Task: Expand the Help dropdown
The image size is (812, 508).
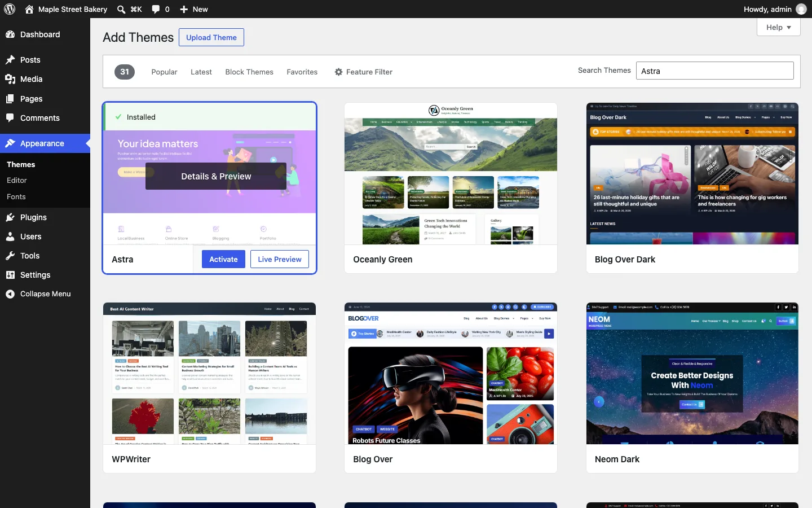Action: click(779, 27)
